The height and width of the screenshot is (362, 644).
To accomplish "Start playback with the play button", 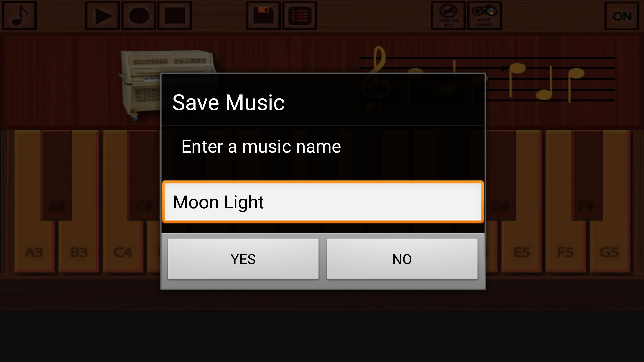I will click(102, 16).
